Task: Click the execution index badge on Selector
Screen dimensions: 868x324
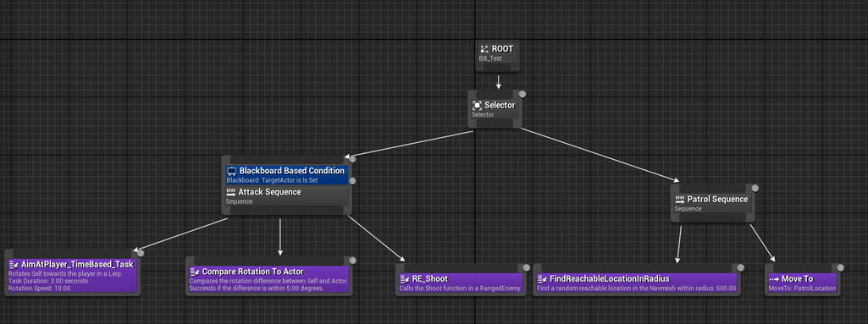Action: click(522, 94)
